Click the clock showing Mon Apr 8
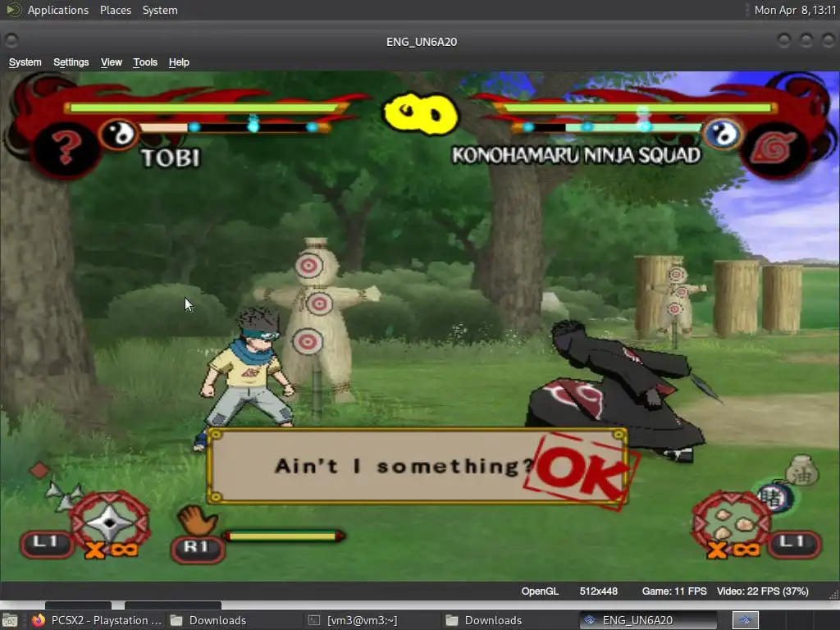 click(795, 10)
